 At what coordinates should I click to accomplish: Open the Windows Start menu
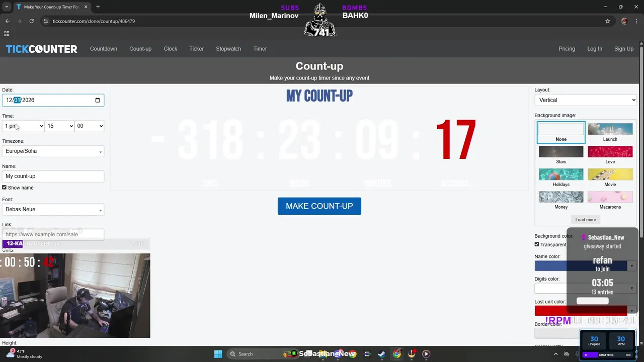[x=218, y=354]
